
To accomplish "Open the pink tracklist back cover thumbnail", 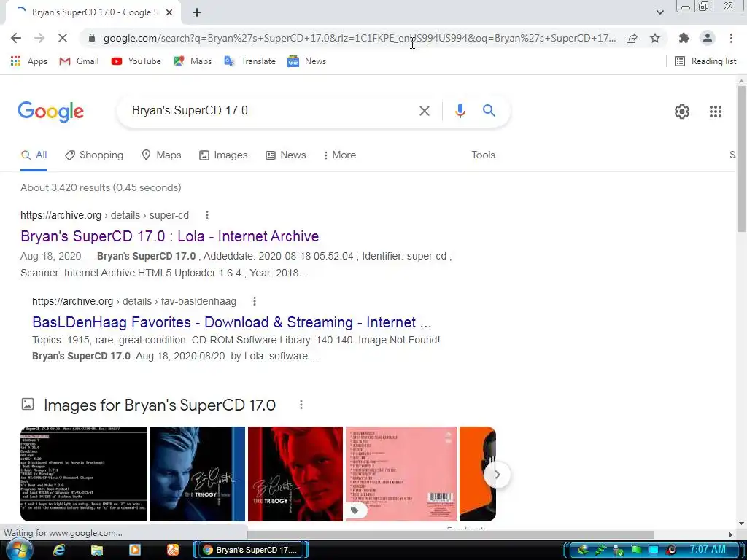I will [x=401, y=474].
